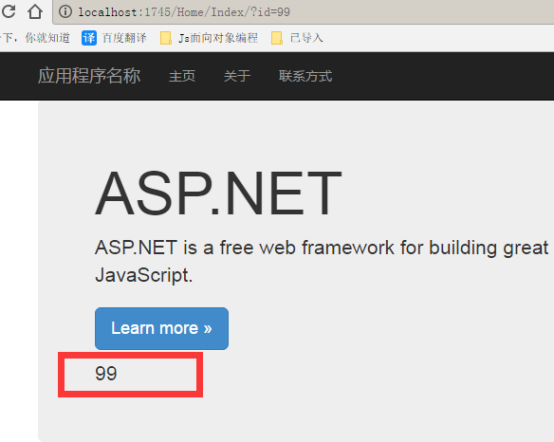Click the Learn more » button
The width and height of the screenshot is (554, 442).
(162, 329)
